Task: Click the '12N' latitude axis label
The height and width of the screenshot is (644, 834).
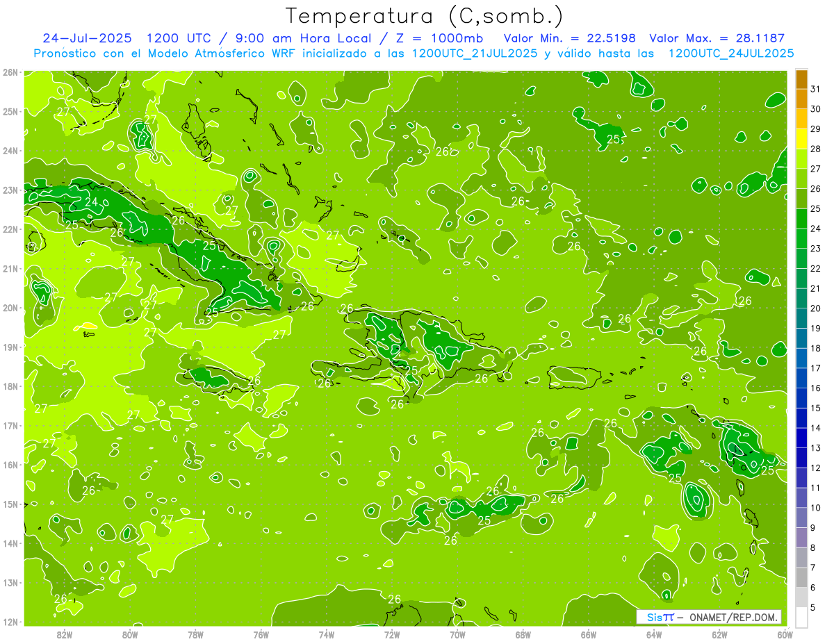Action: (x=10, y=622)
